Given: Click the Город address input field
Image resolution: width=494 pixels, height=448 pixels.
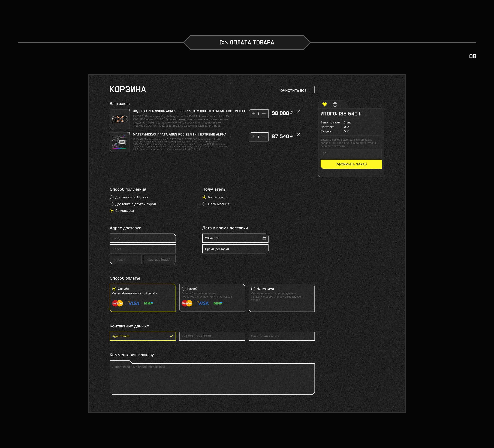Looking at the screenshot, I should [143, 238].
